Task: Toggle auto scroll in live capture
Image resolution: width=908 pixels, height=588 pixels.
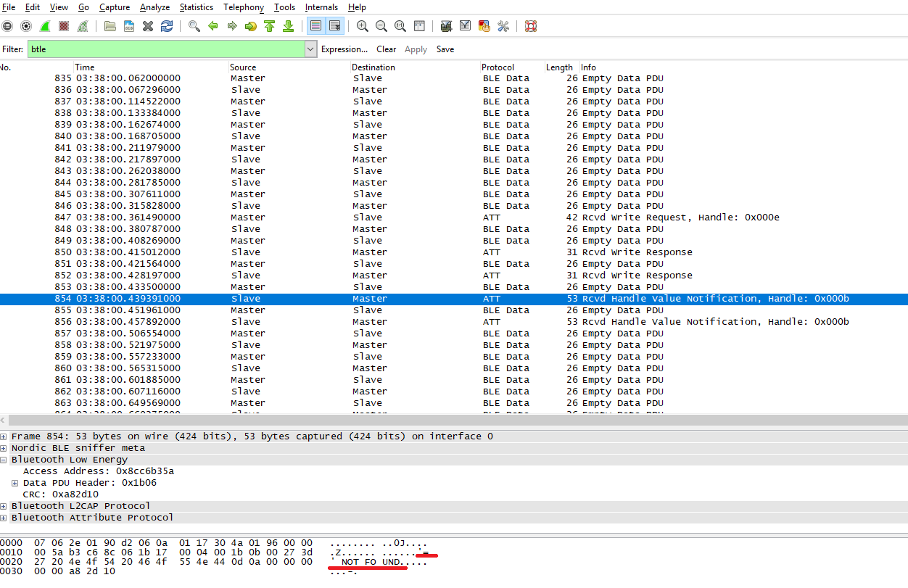Action: point(334,26)
